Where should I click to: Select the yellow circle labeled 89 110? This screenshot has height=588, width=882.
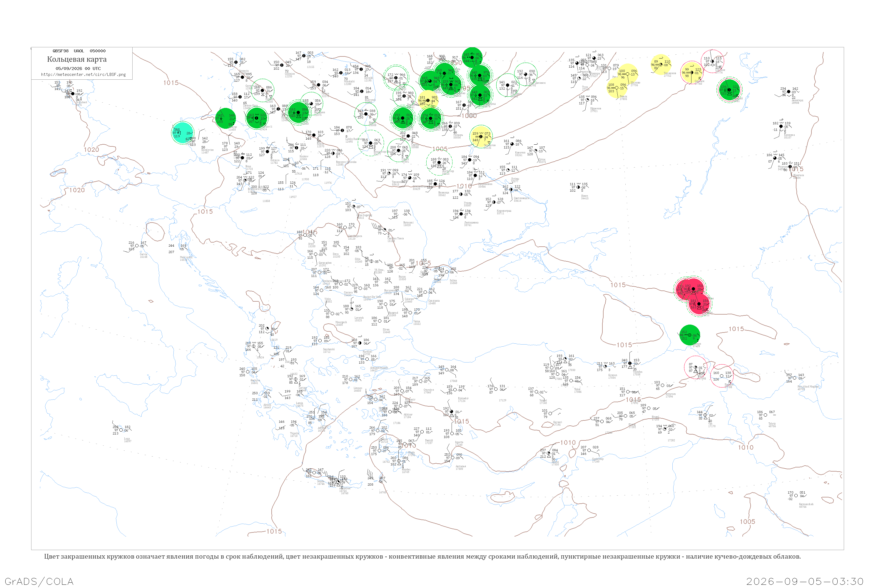click(x=661, y=64)
